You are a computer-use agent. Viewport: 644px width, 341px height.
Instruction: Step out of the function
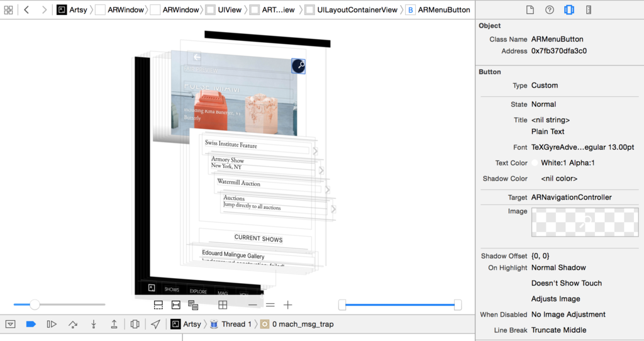[x=114, y=324]
